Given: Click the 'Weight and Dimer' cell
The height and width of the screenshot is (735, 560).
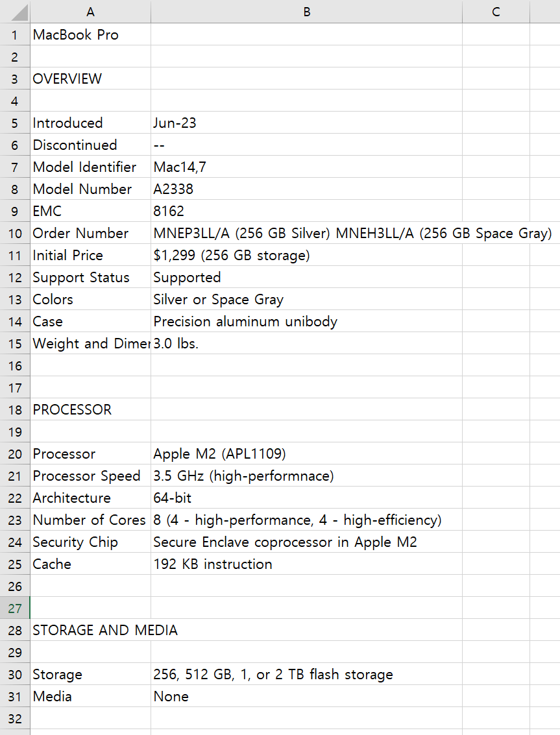Looking at the screenshot, I should click(x=90, y=343).
